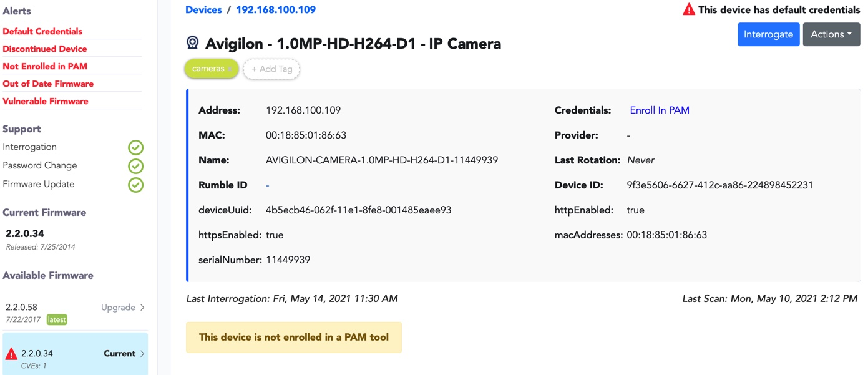The height and width of the screenshot is (375, 868).
Task: Open the Actions dropdown menu
Action: click(831, 34)
